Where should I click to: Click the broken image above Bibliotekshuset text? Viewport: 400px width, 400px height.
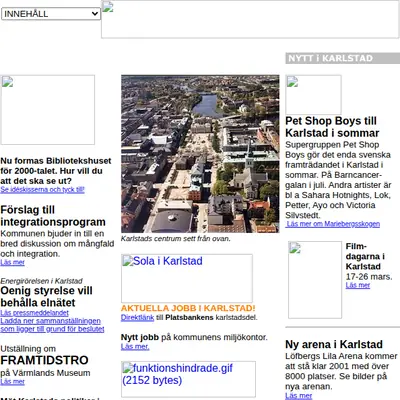tap(48, 110)
